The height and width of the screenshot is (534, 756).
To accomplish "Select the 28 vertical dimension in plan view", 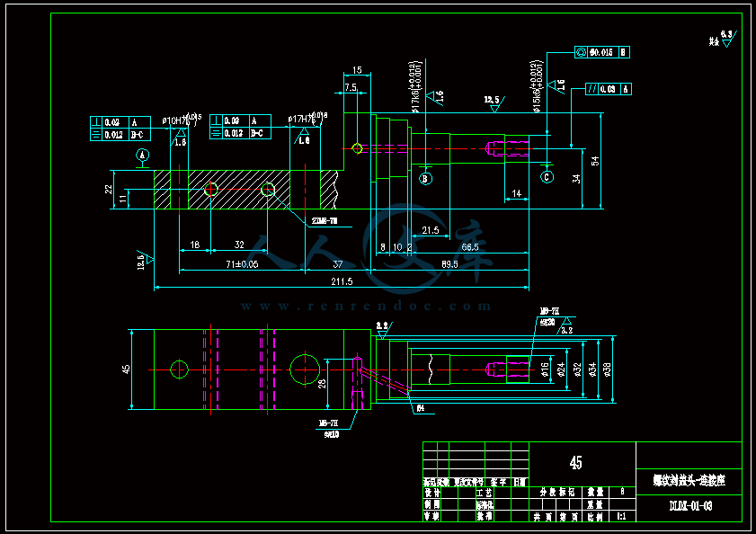I will coord(322,384).
